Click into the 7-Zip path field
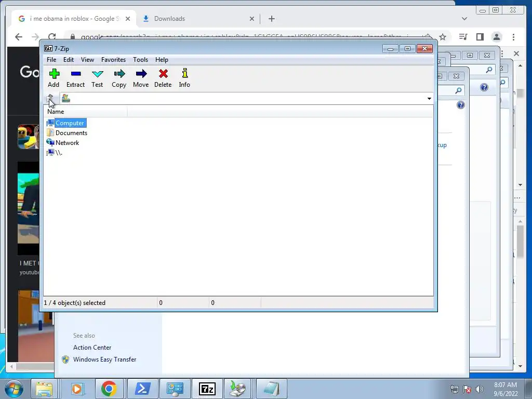 click(x=243, y=98)
